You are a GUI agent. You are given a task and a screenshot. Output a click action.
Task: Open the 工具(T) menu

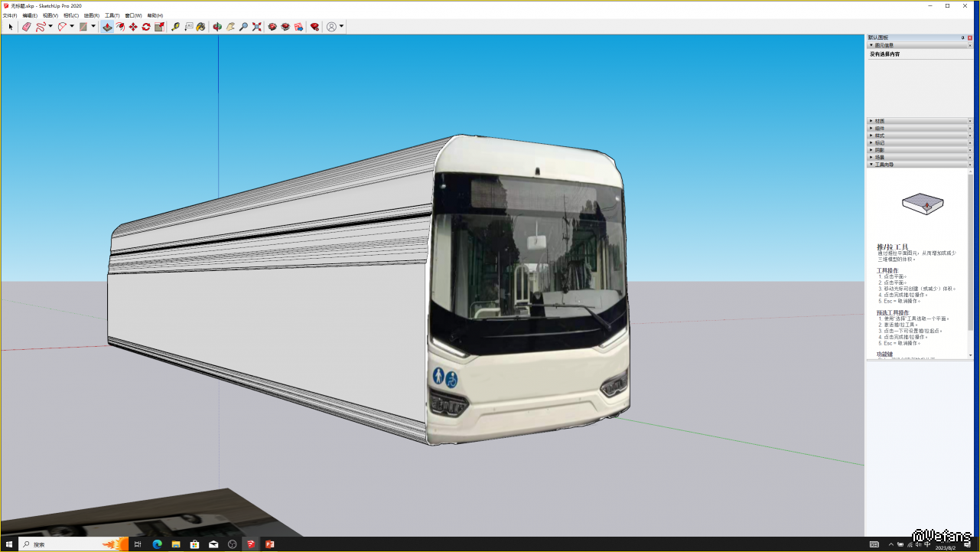(x=112, y=15)
